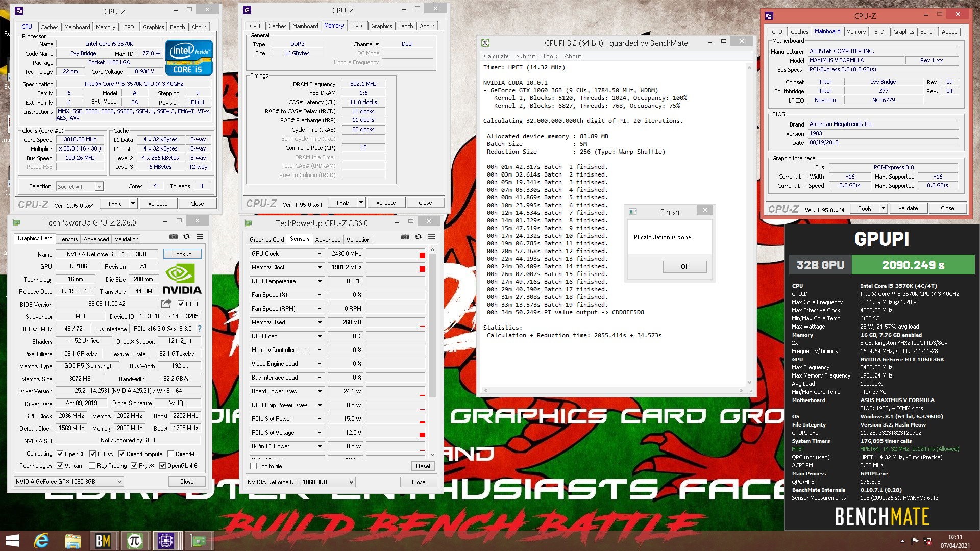Click the GPU-Z Sensors window title icon
This screenshot has height=551, width=980.
(249, 223)
